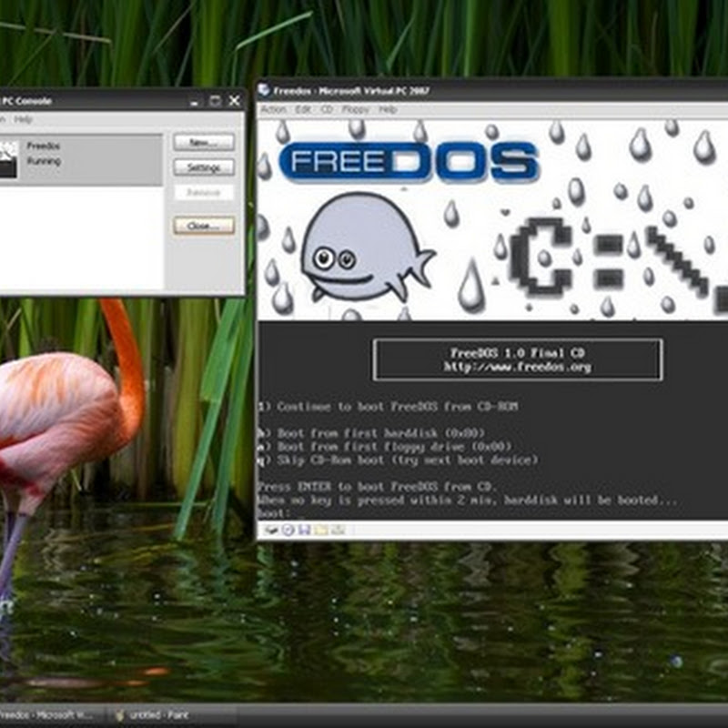
Task: Click the FreeDOS logo banner in the VM
Action: coord(409,161)
